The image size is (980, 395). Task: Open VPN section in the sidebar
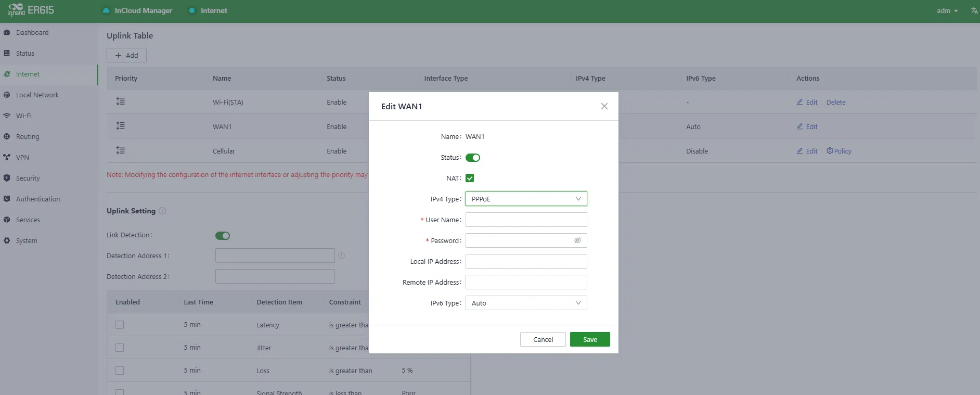coord(49,157)
